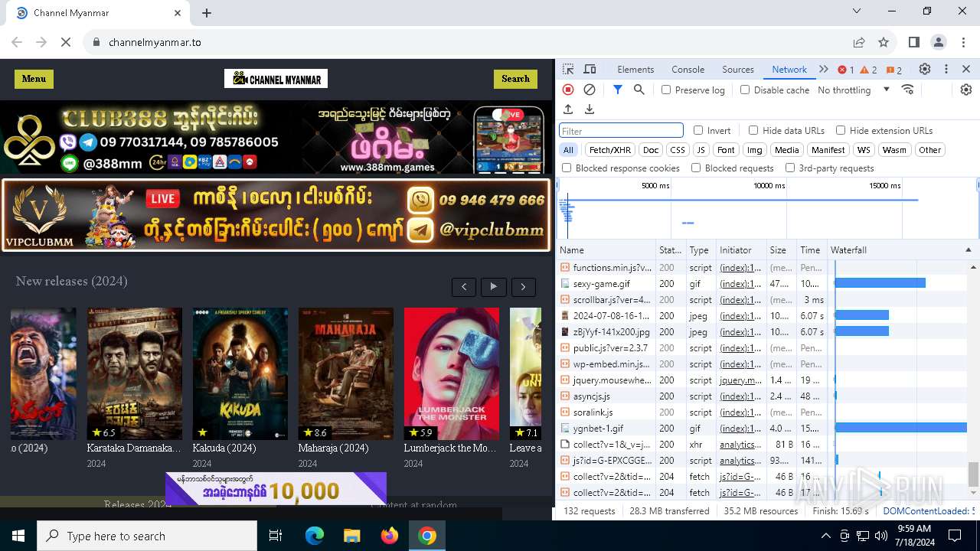Toggle the network filter funnel icon
The image size is (980, 551).
tap(618, 90)
